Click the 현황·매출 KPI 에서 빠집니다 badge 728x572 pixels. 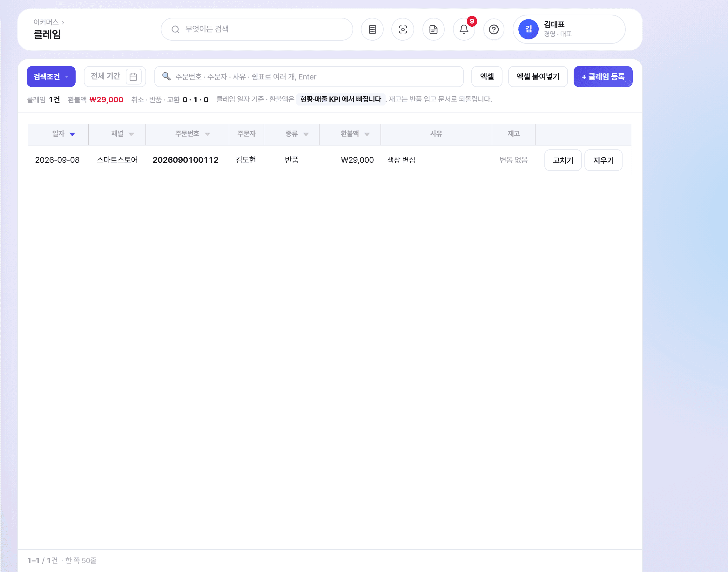[341, 99]
